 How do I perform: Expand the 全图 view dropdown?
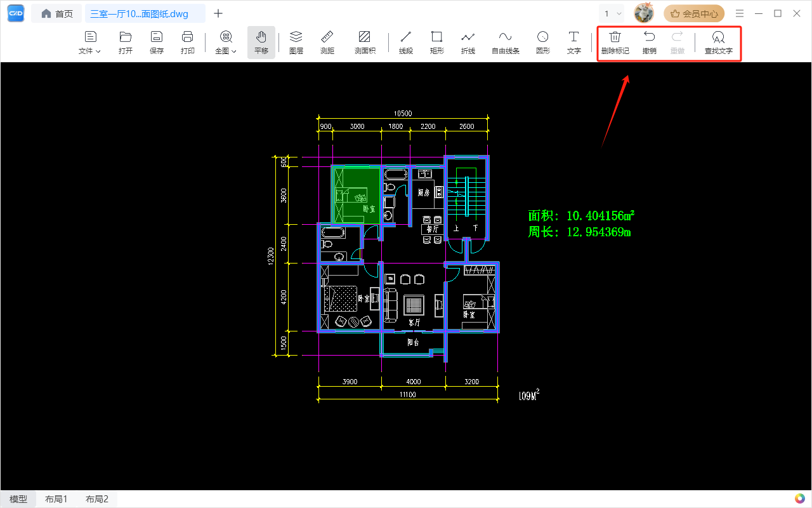pyautogui.click(x=226, y=43)
